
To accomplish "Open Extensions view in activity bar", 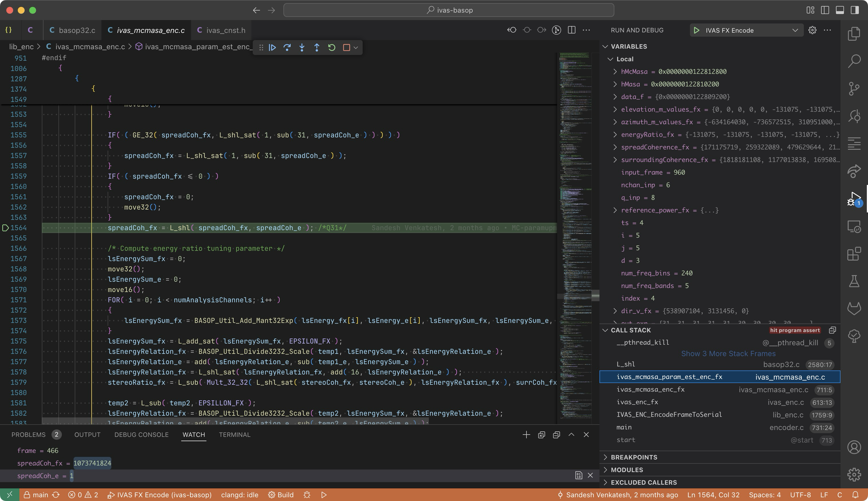I will 854,254.
